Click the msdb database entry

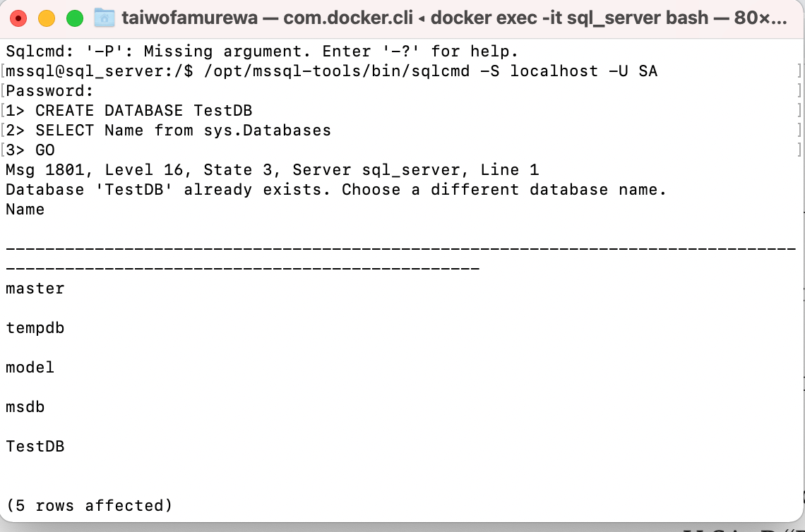point(24,406)
